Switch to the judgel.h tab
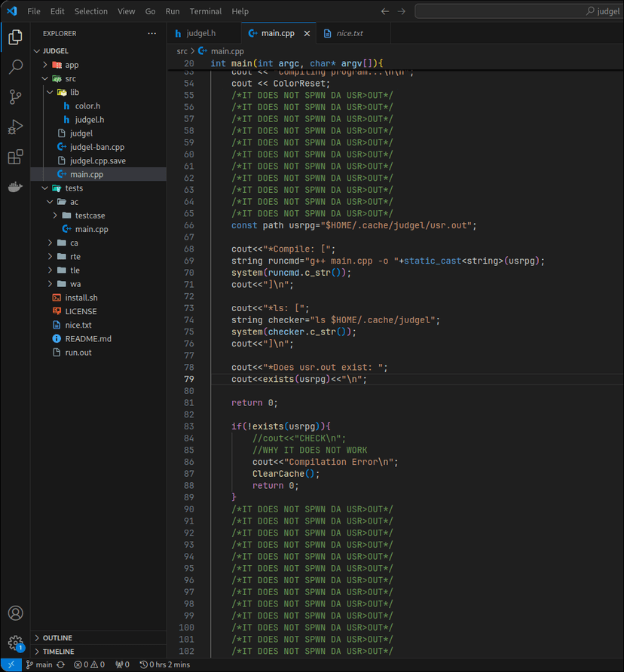Image resolution: width=624 pixels, height=672 pixels. coord(200,34)
